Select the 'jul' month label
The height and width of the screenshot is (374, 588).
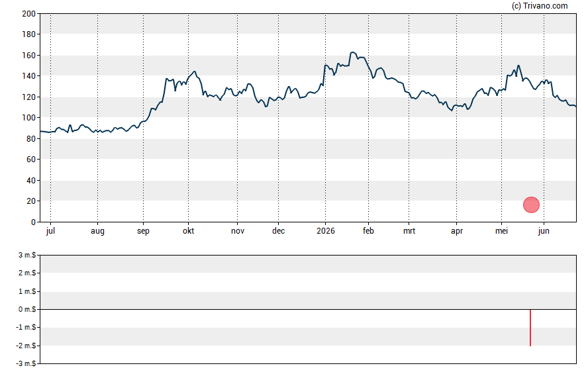point(50,231)
